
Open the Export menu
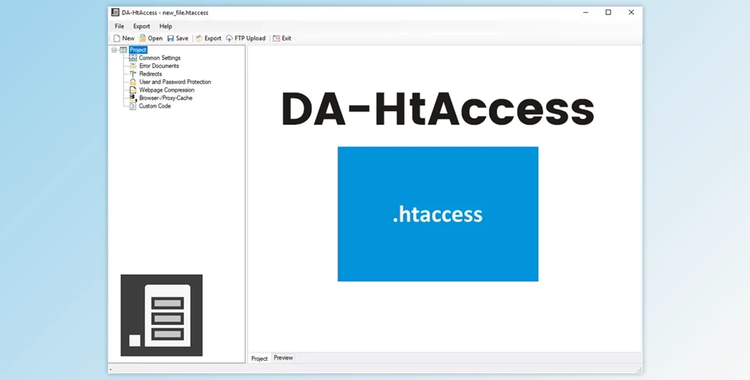pyautogui.click(x=142, y=26)
